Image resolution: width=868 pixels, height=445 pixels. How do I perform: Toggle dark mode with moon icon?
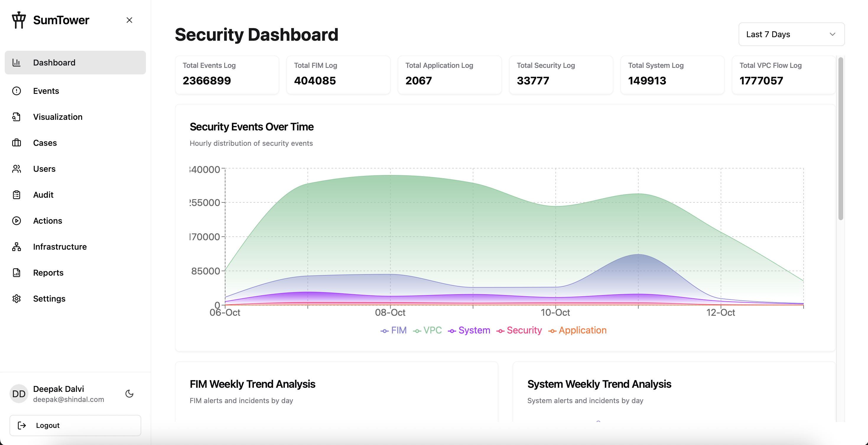pos(129,393)
